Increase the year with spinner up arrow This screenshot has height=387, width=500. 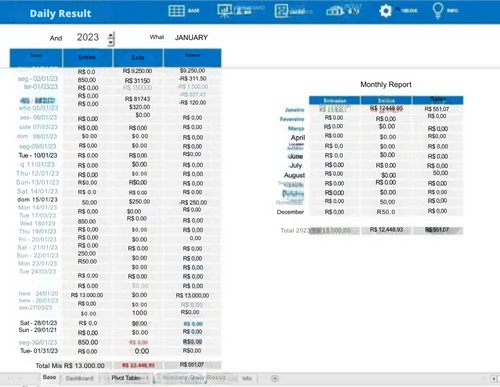click(111, 35)
